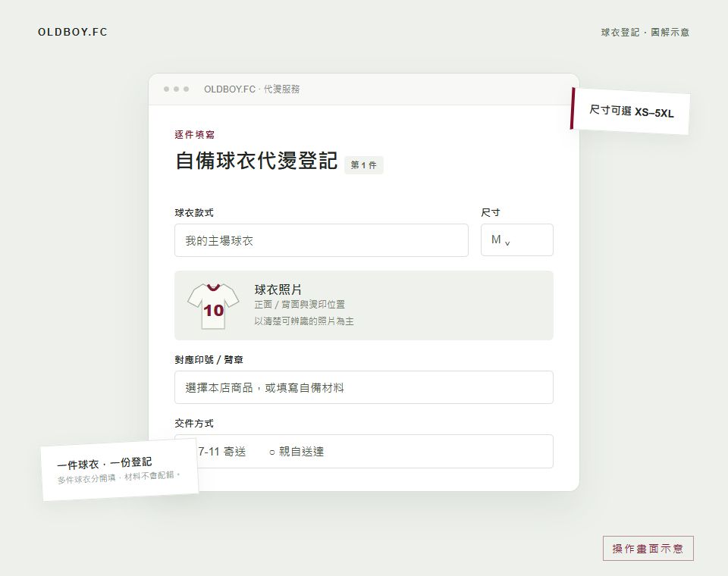This screenshot has width=728, height=576.
Task: Click the 操作畫面示意 button
Action: coord(648,548)
